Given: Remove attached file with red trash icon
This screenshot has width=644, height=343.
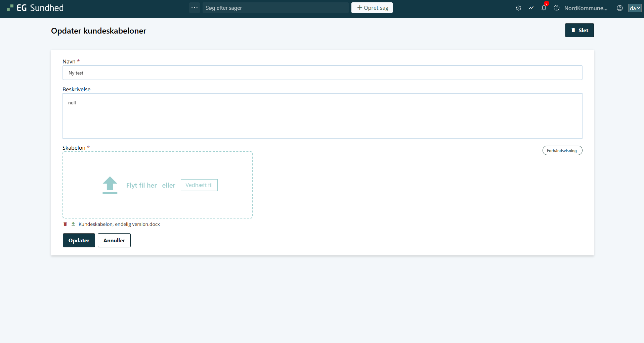Looking at the screenshot, I should click(x=65, y=224).
